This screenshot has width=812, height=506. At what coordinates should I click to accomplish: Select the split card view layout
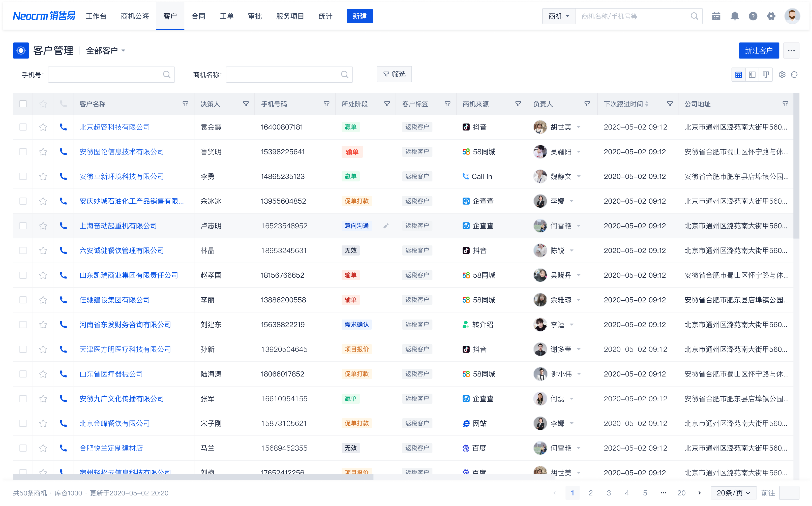click(752, 74)
